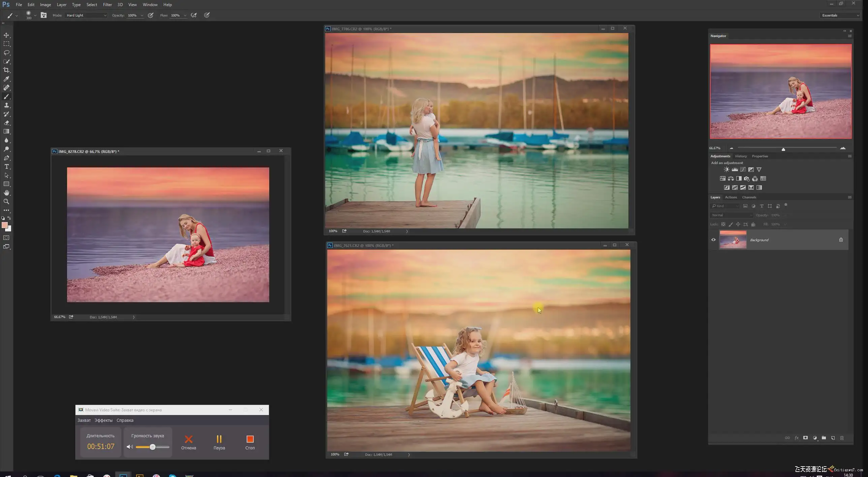This screenshot has width=868, height=477.
Task: Select the Crop tool
Action: (x=6, y=70)
